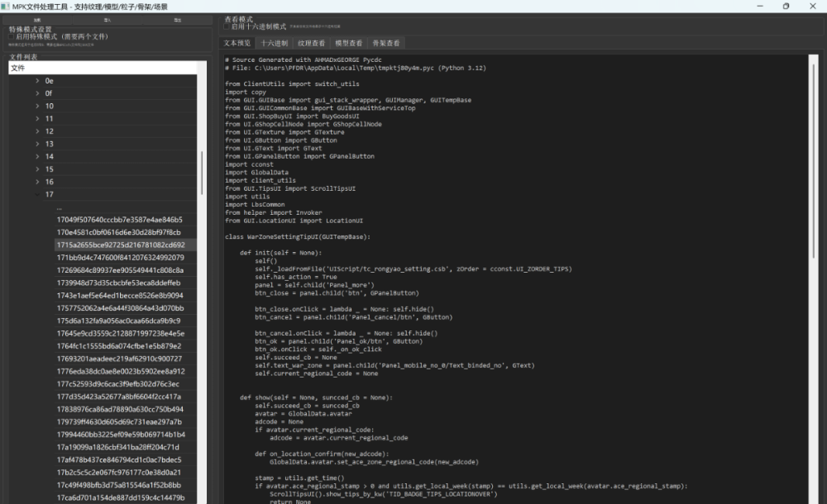827x504 pixels.
Task: Click the 'import GlobalData' code line
Action: (257, 173)
